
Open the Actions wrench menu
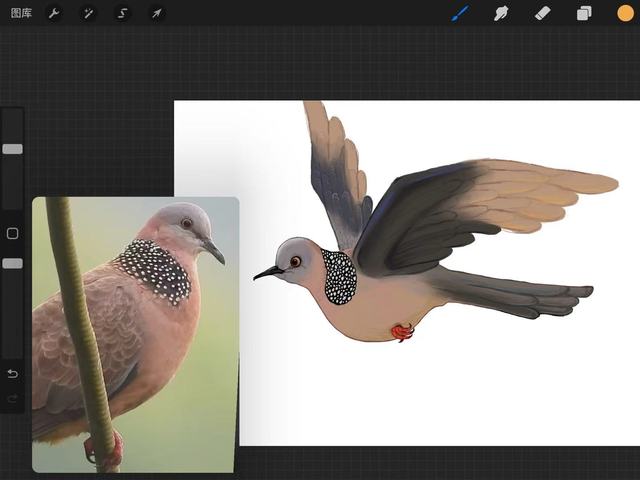(54, 13)
